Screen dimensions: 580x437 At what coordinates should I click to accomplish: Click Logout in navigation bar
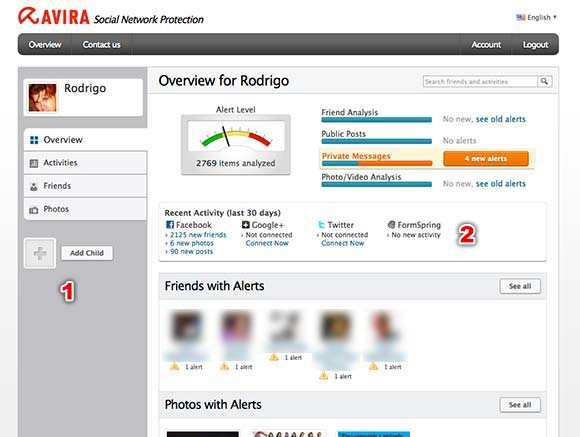pos(535,44)
